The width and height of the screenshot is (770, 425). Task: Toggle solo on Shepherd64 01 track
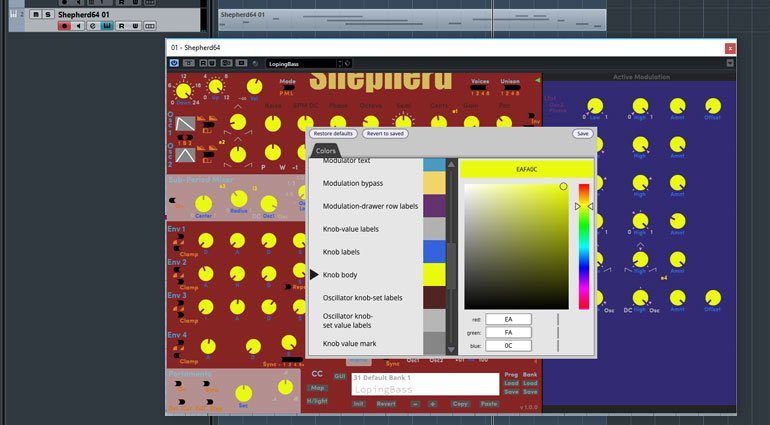pos(48,14)
